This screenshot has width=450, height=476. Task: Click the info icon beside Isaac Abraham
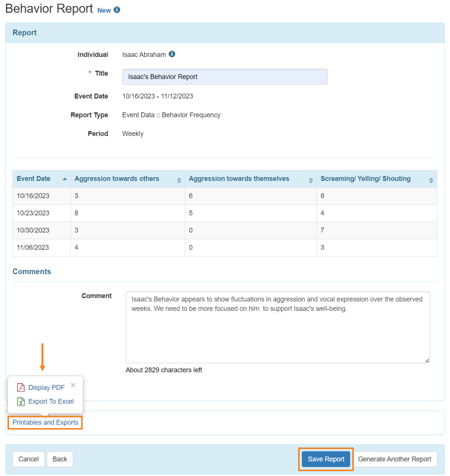(x=172, y=54)
